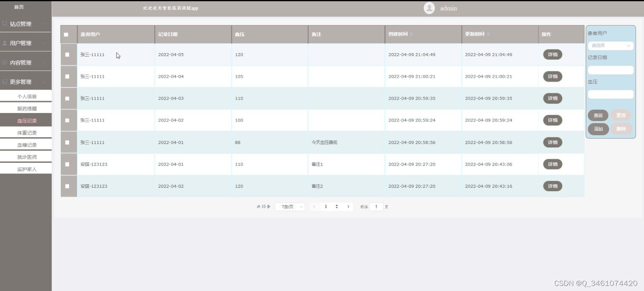Click 详情 for blood pressure 88 row

tap(553, 142)
